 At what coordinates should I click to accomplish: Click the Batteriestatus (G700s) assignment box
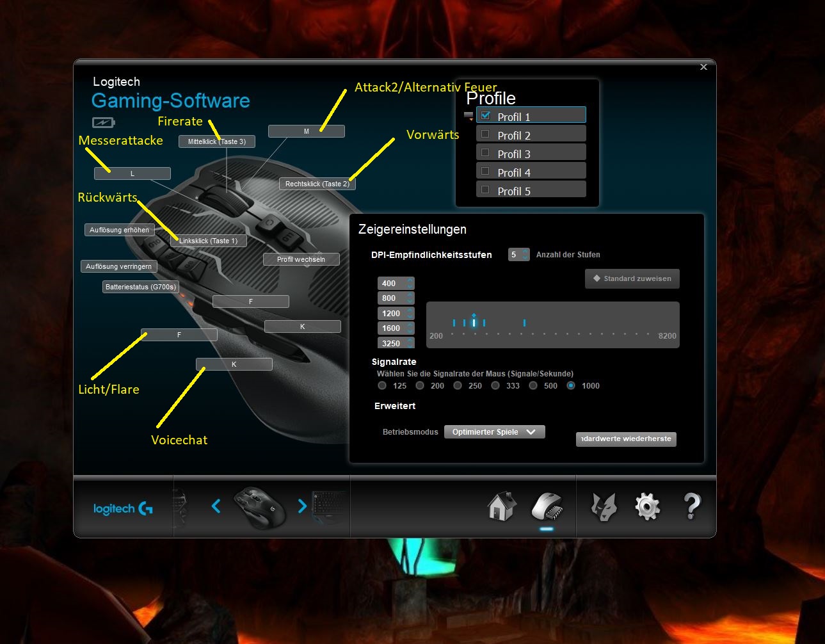point(141,287)
